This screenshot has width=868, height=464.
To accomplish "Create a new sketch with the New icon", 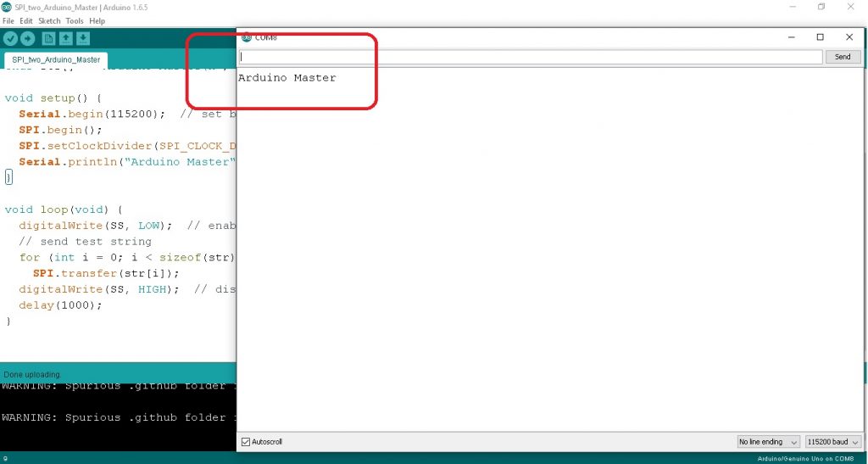I will click(48, 38).
